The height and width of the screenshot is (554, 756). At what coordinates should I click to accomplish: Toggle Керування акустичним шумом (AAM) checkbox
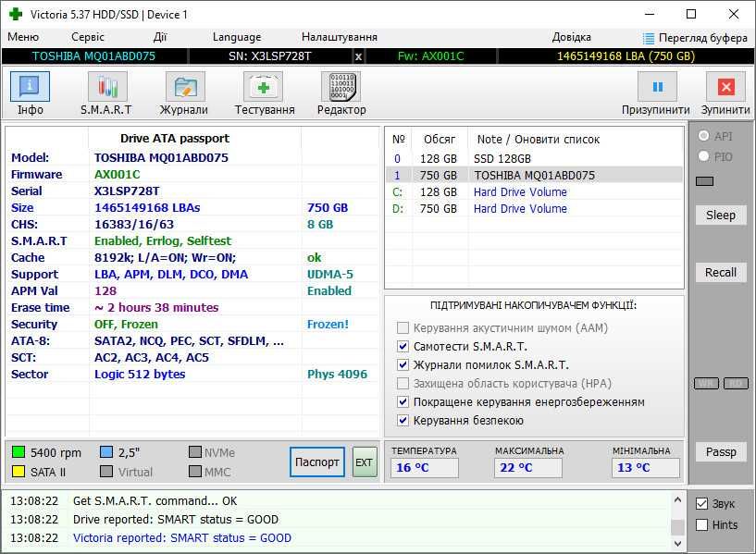[403, 328]
